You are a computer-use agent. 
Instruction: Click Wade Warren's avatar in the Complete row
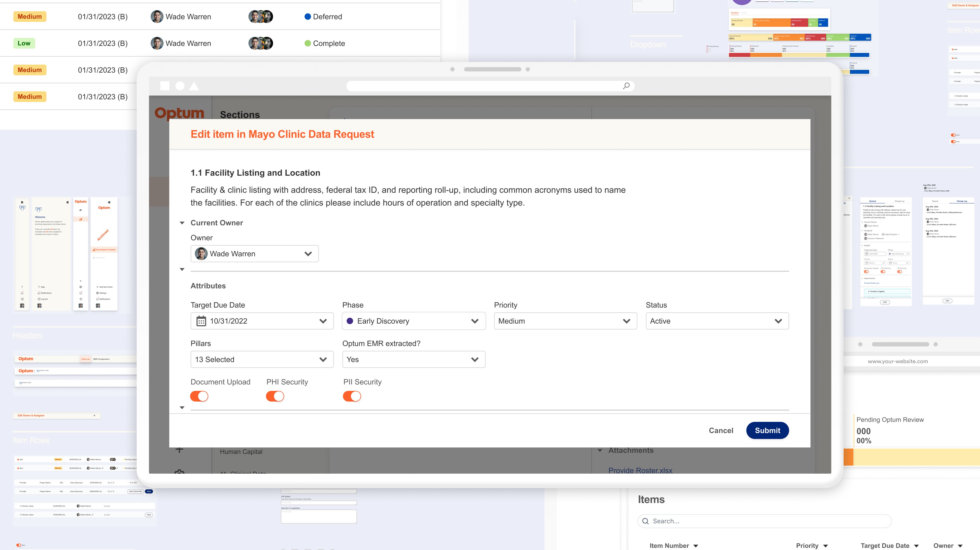point(157,43)
